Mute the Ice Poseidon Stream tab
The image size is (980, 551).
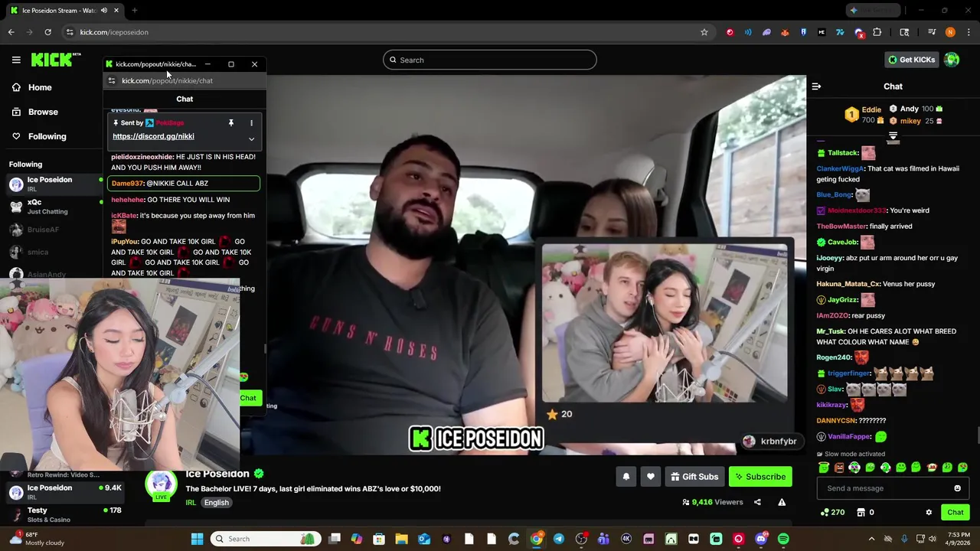[x=104, y=11]
